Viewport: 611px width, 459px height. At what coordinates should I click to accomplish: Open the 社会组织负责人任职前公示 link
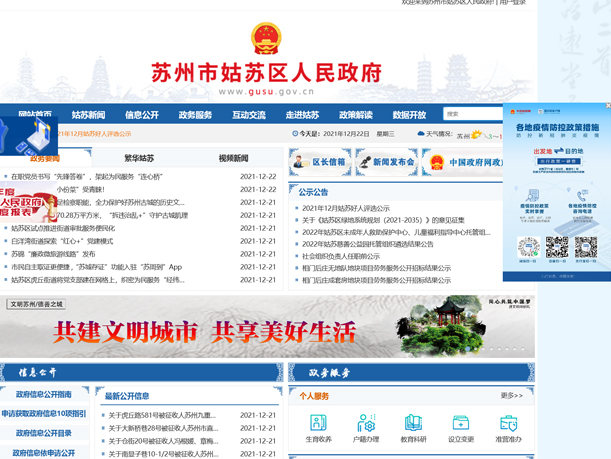[x=347, y=256]
